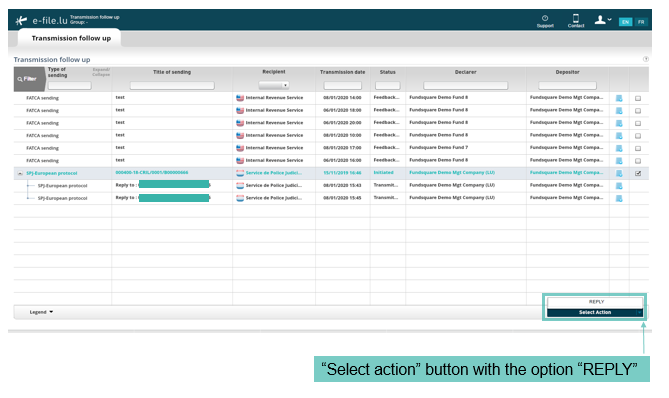Open document icon for 08/01/2020 15:45 row

pyautogui.click(x=619, y=198)
